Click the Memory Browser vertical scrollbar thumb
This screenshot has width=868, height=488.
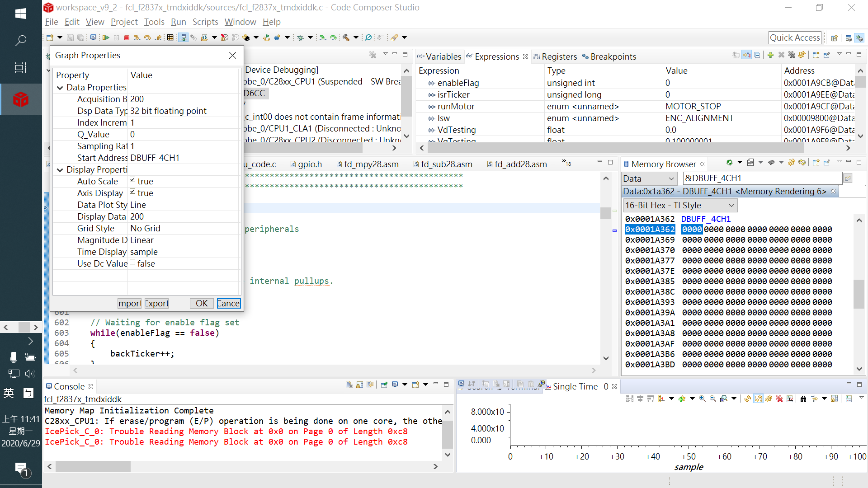[x=859, y=294]
